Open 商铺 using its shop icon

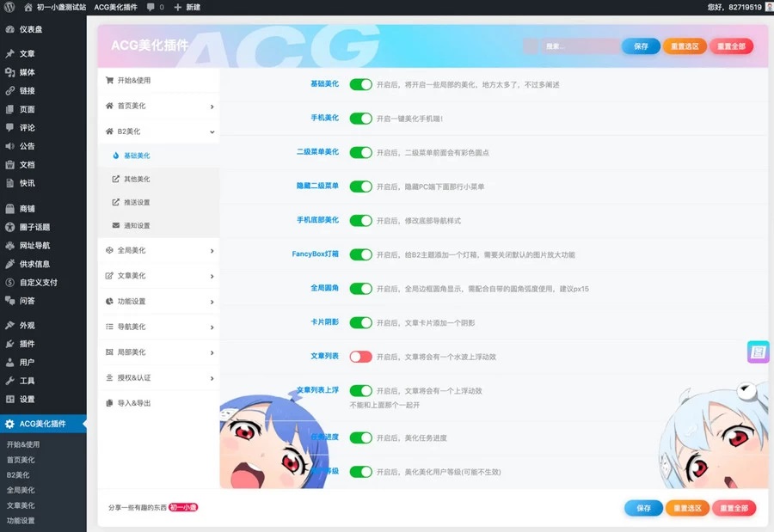point(12,208)
